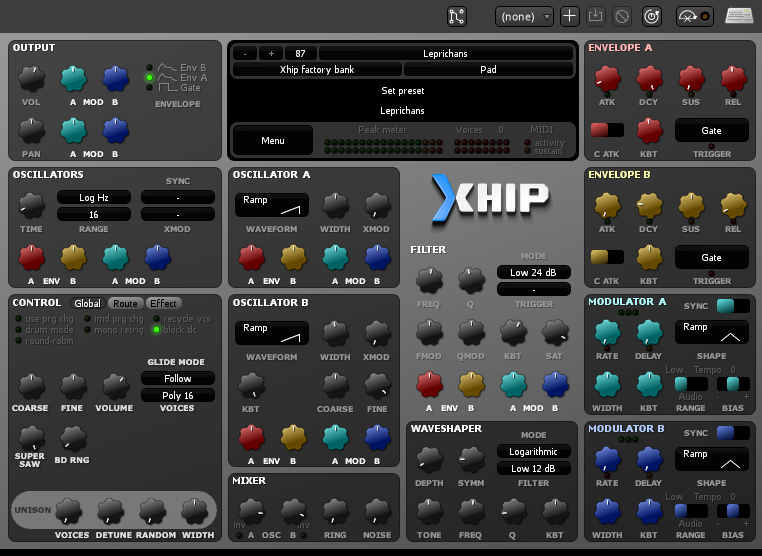Click the red C ATK slider in Envelope A

pos(606,130)
